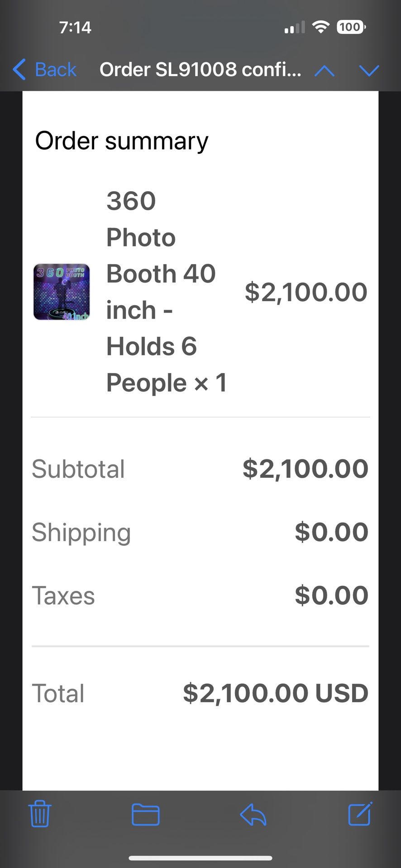Tap the Order summary heading

tap(122, 141)
